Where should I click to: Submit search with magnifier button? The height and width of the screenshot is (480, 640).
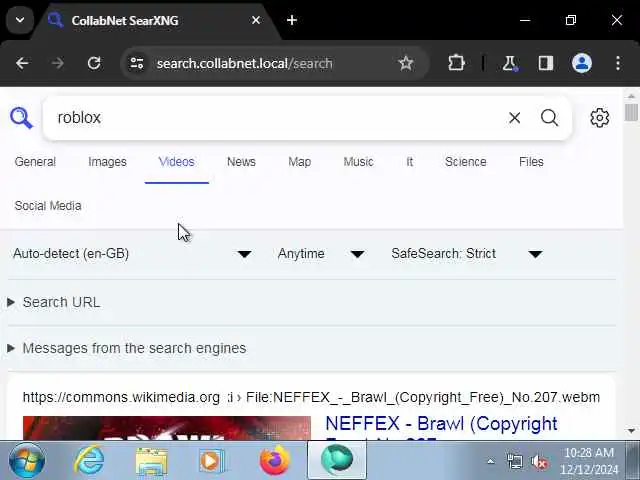549,118
